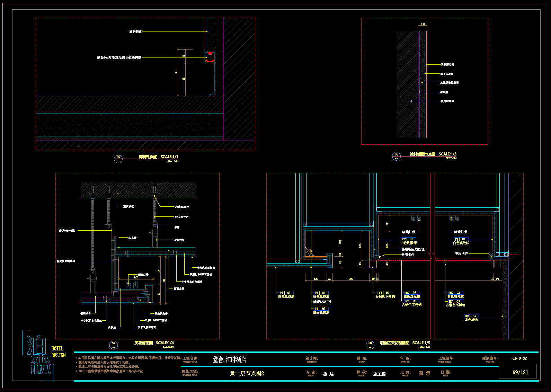The height and width of the screenshot is (392, 551).
Task: Click the S6 section marker circle
Action: tap(396, 157)
